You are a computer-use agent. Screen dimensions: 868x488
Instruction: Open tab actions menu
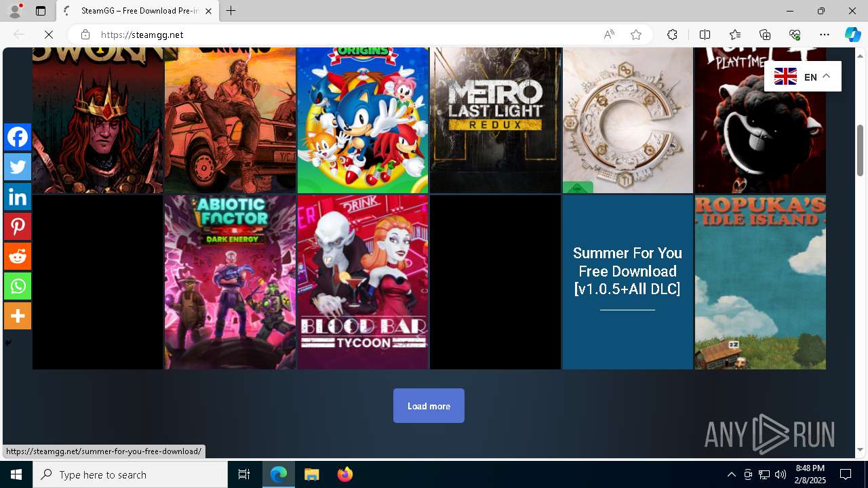click(41, 11)
